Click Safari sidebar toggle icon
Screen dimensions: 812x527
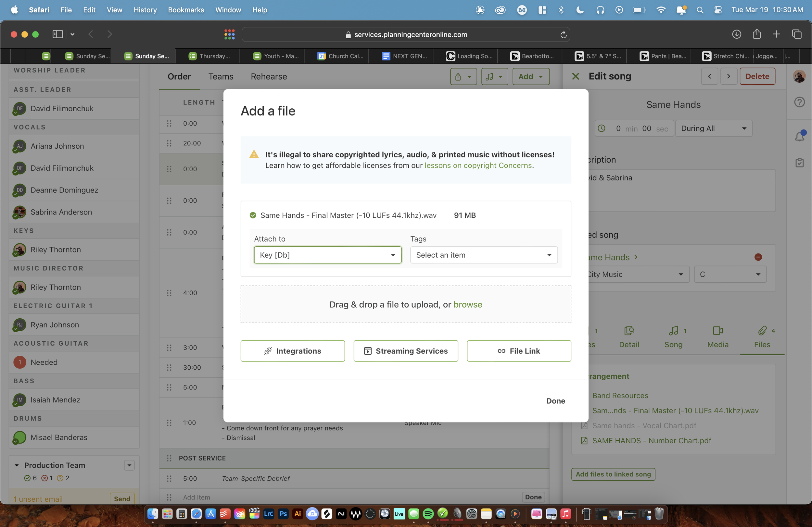[x=58, y=34]
